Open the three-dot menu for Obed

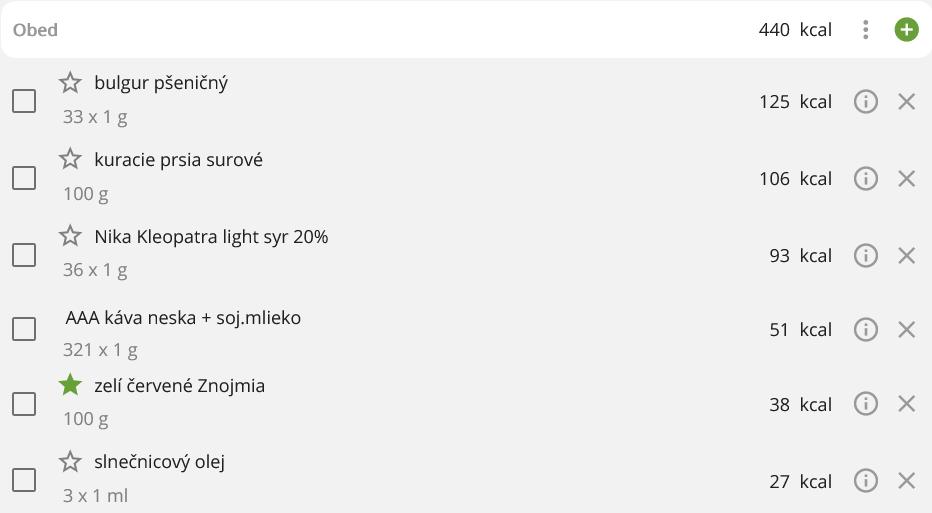pos(866,30)
